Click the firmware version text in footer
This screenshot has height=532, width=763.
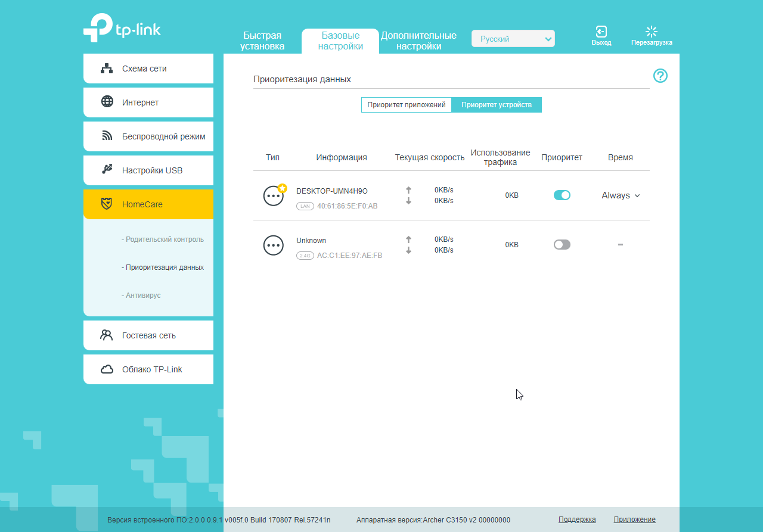[x=219, y=520]
